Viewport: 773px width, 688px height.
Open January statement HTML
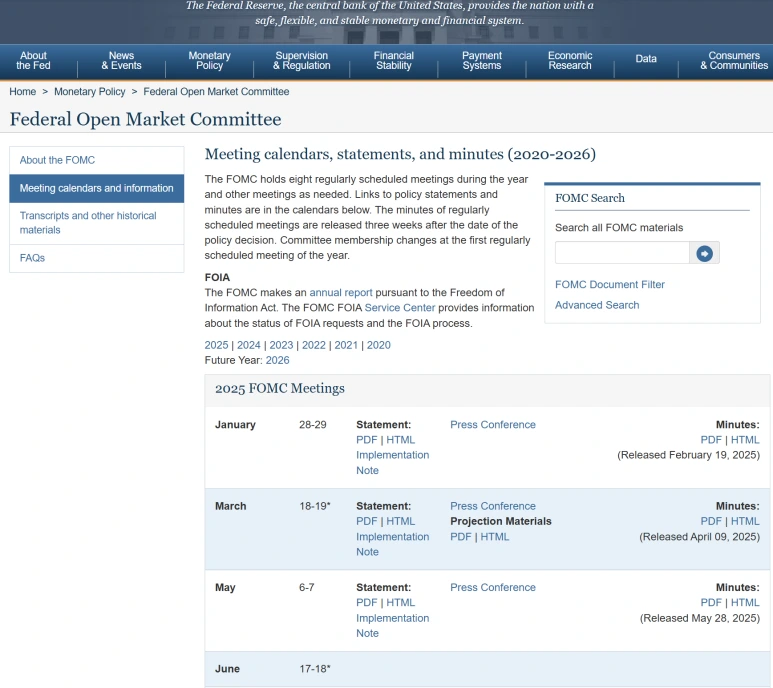pos(400,440)
